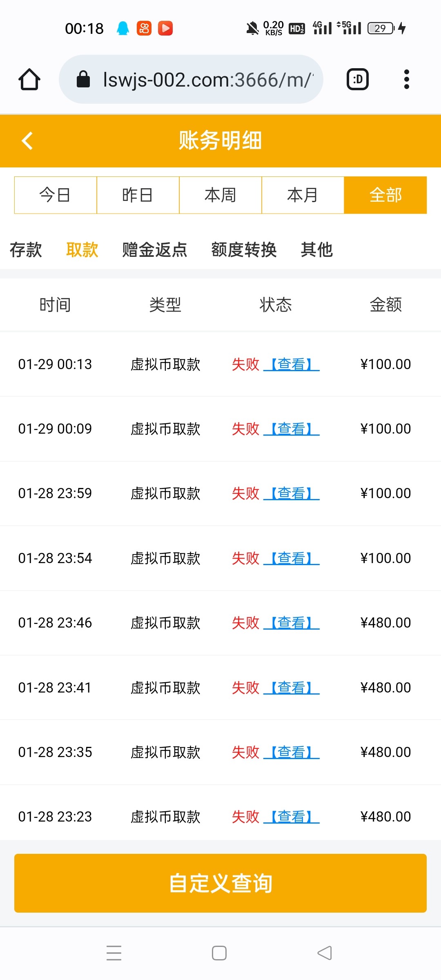Select the 全部 date filter

pos(385,195)
